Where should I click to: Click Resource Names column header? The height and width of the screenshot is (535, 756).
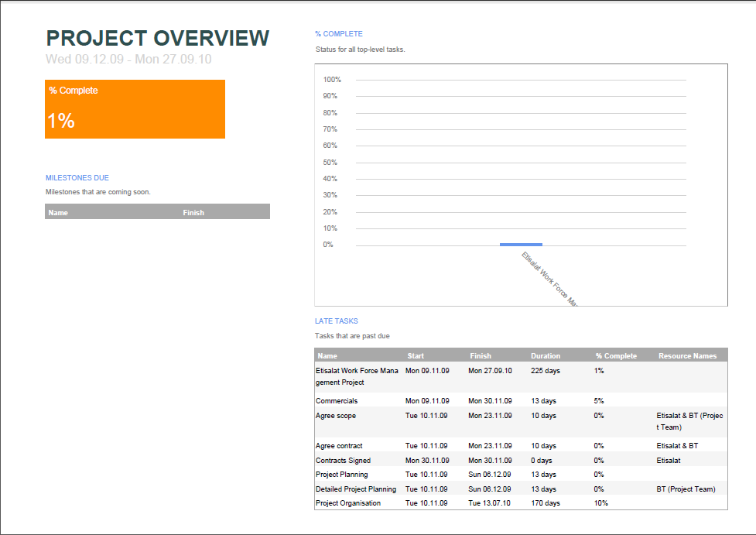[687, 356]
